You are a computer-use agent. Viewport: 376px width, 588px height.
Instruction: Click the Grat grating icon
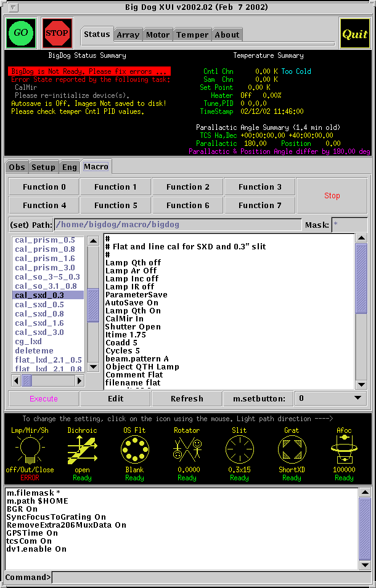click(x=292, y=450)
